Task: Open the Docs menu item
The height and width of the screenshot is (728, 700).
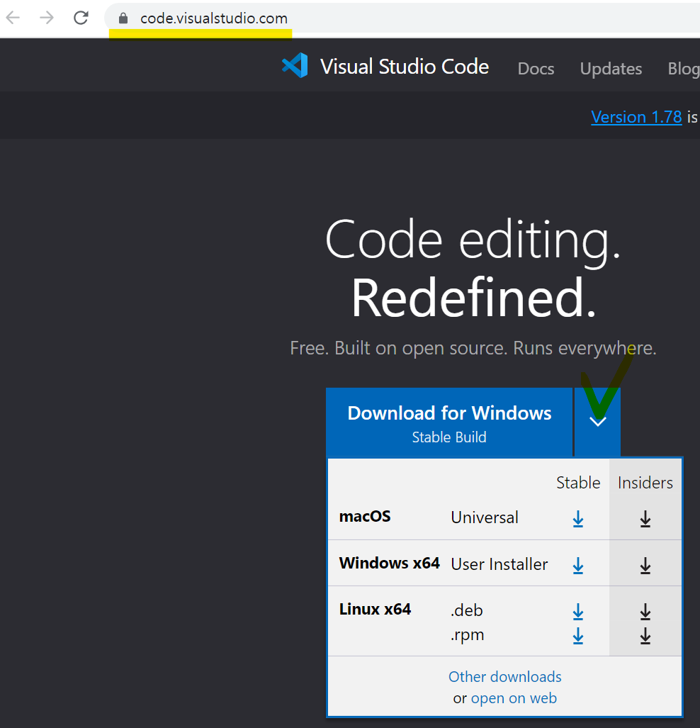Action: 536,69
